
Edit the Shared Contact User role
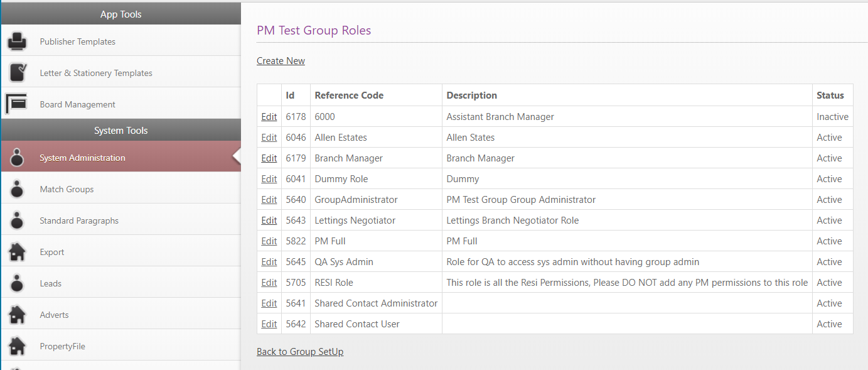coord(269,324)
